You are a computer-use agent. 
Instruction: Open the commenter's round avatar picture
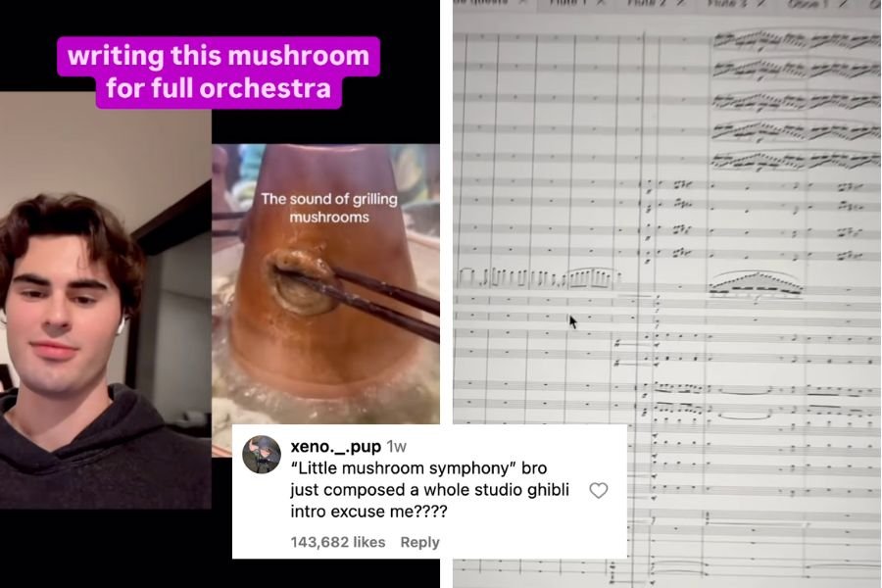pos(262,455)
